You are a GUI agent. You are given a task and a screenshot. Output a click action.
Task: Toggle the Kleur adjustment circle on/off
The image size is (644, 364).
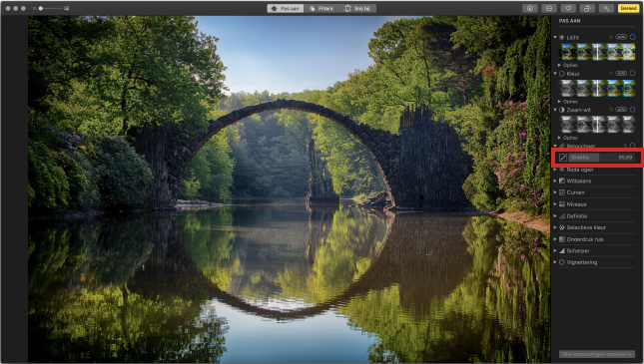[632, 74]
